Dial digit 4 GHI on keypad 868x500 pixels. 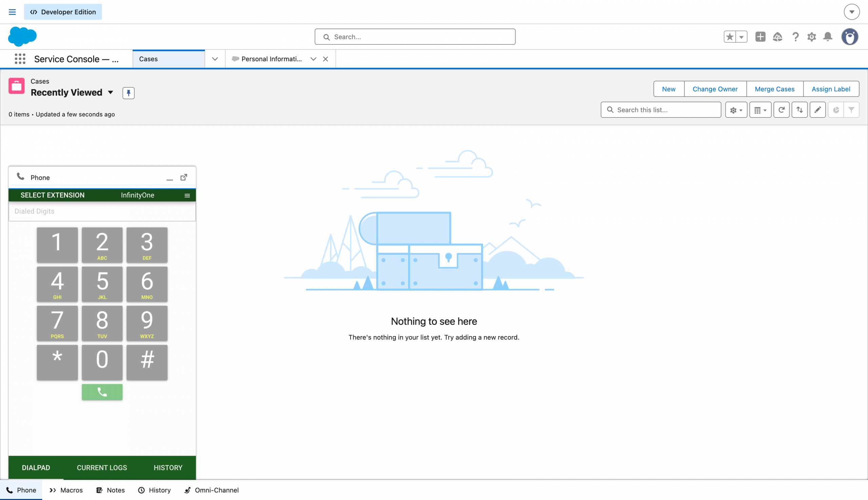click(57, 284)
